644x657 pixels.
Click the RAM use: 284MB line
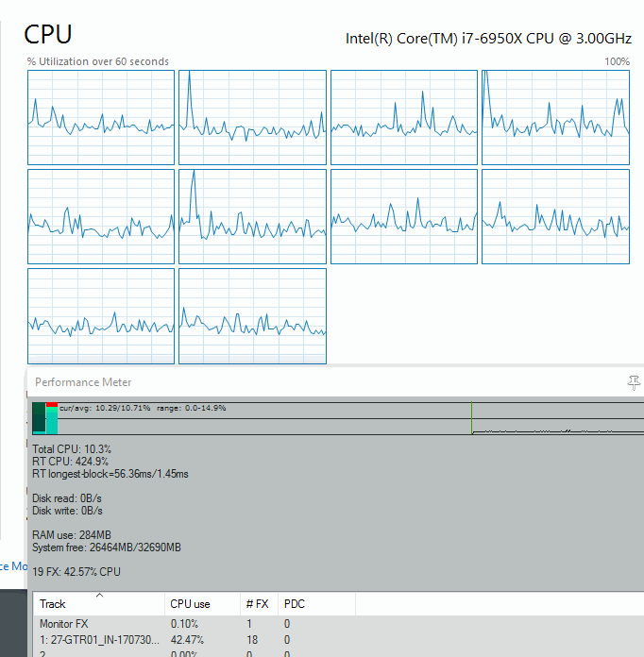coord(72,535)
